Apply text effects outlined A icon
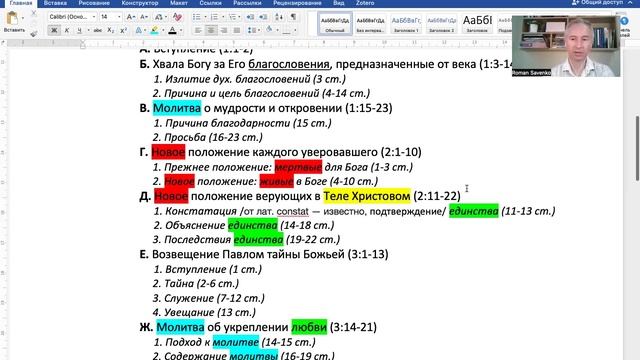Image resolution: width=640 pixels, height=360 pixels. coord(138,30)
